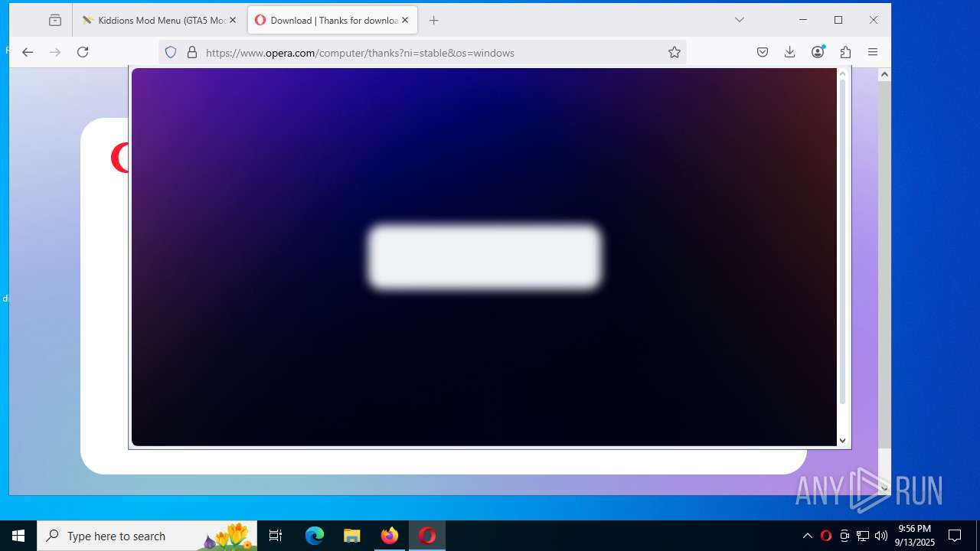Open the Windows Start menu
This screenshot has height=551, width=980.
click(18, 536)
